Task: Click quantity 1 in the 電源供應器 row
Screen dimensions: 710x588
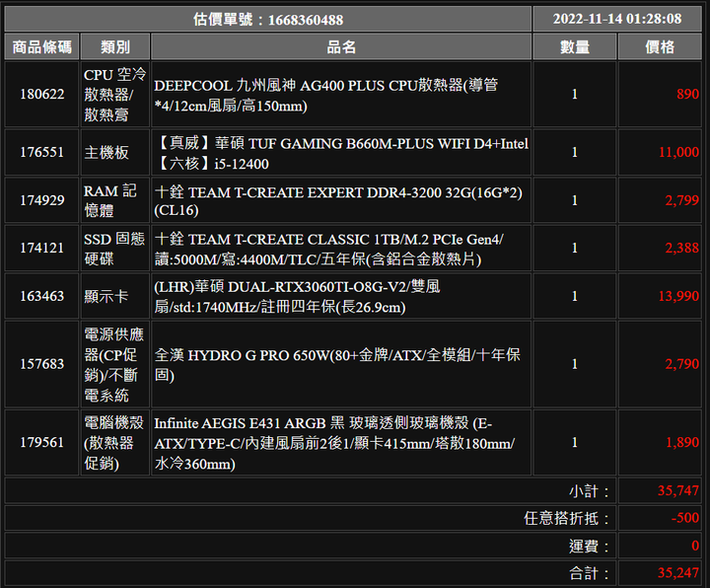Action: tap(575, 364)
